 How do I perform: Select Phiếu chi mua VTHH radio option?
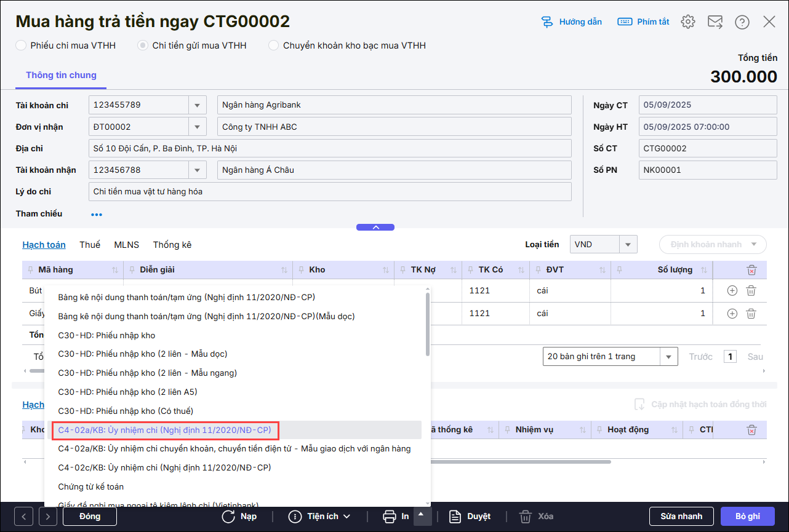coord(21,46)
